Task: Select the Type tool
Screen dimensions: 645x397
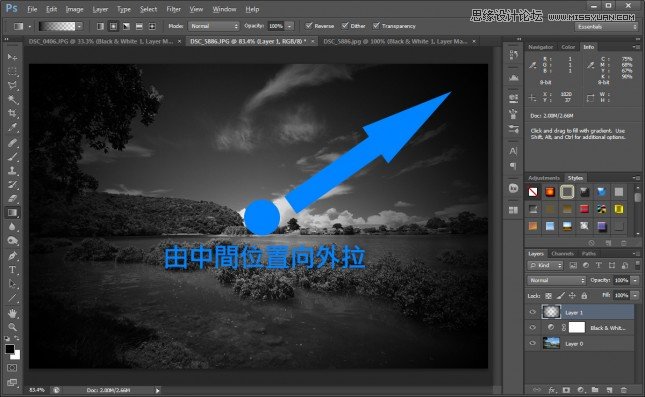Action: coord(12,270)
